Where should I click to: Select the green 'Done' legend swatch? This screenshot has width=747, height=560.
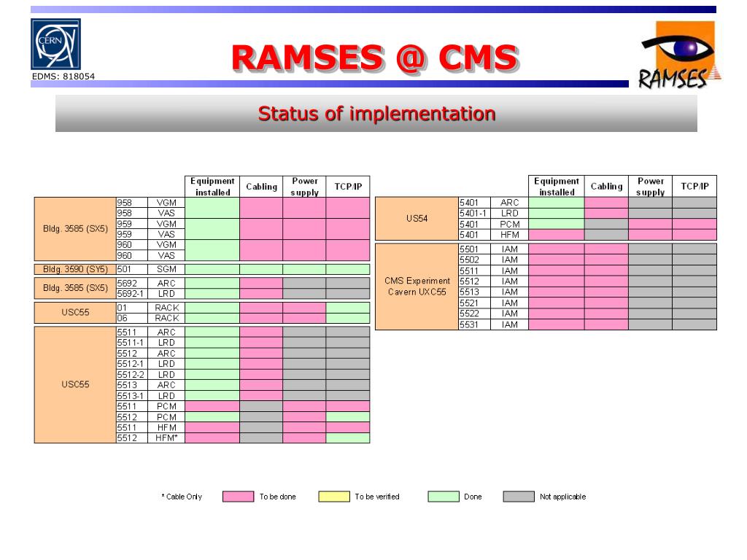pyautogui.click(x=444, y=497)
